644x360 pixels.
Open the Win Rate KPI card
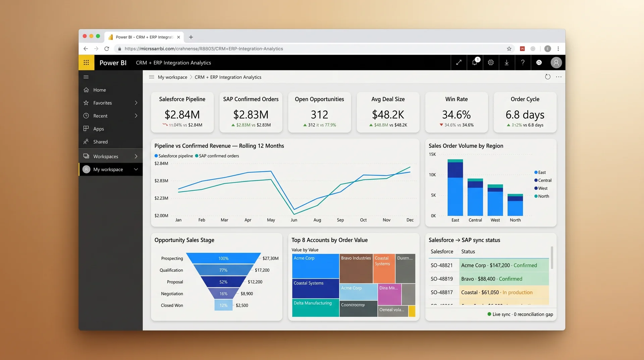click(457, 112)
